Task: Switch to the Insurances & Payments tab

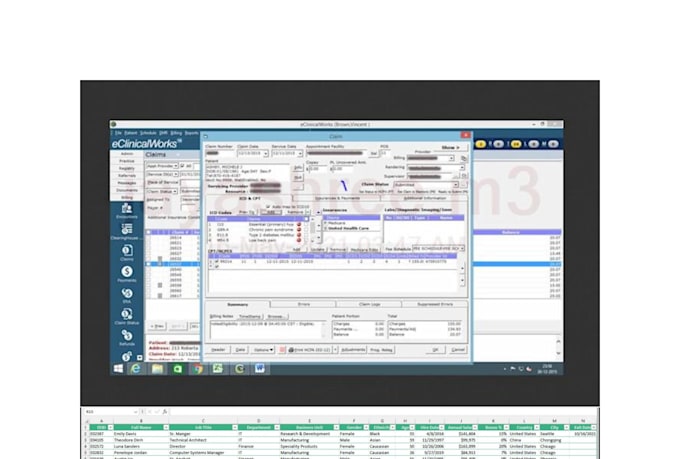Action: pos(337,198)
